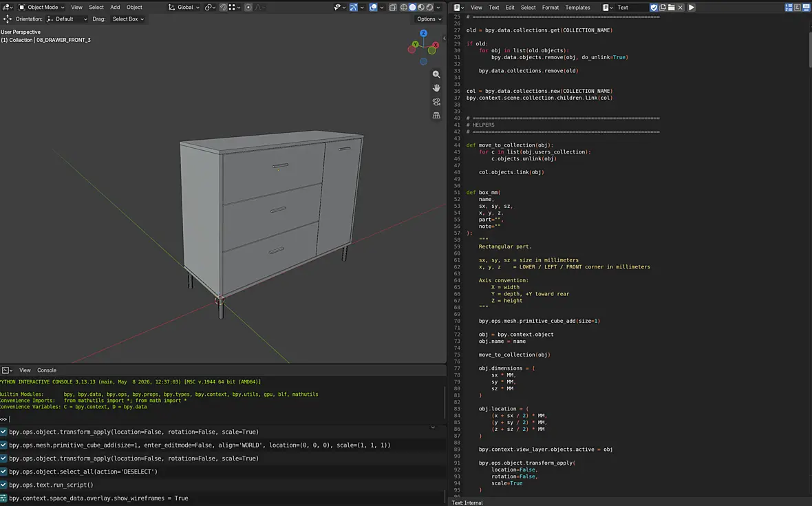Select the pan hand viewport icon

[x=436, y=88]
